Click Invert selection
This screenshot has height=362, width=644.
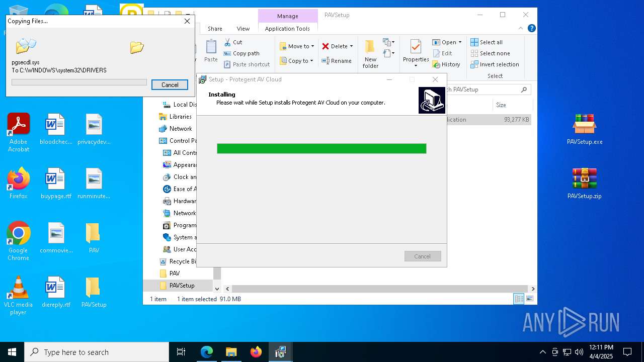point(495,64)
